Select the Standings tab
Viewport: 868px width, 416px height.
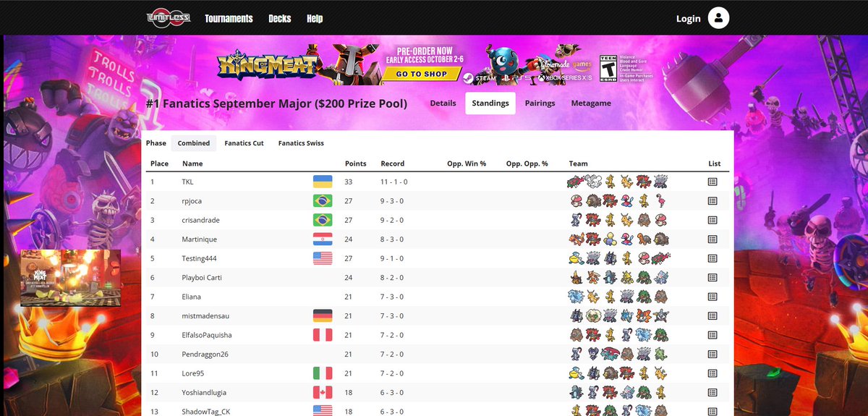click(490, 103)
